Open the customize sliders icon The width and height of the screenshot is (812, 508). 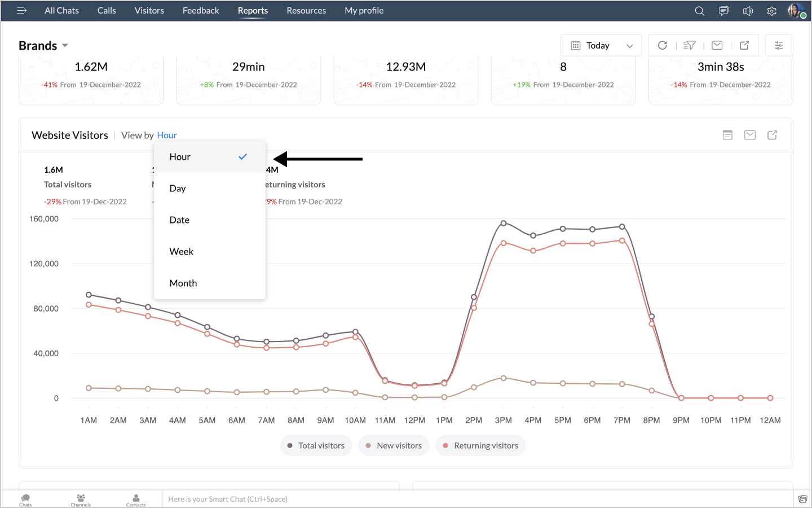click(779, 45)
